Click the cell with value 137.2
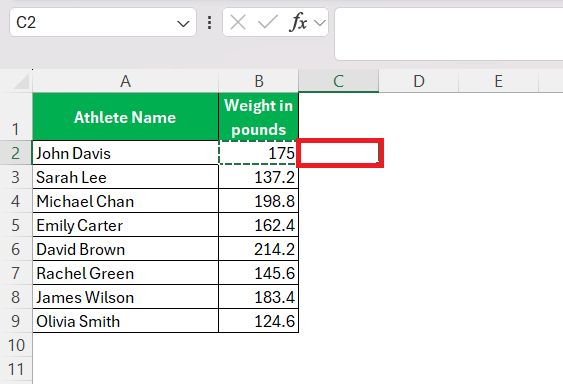563x384 pixels. click(x=259, y=177)
